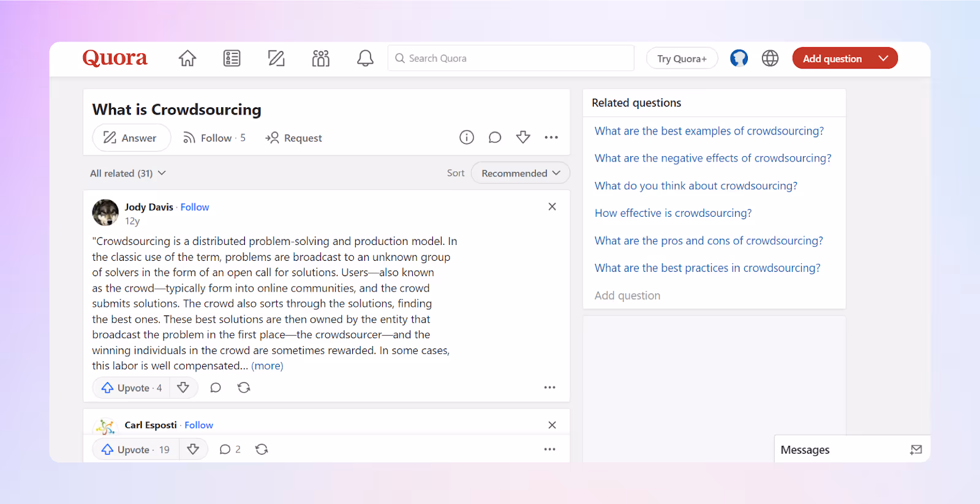980x504 pixels.
Task: Open the profile avatar menu
Action: (739, 58)
